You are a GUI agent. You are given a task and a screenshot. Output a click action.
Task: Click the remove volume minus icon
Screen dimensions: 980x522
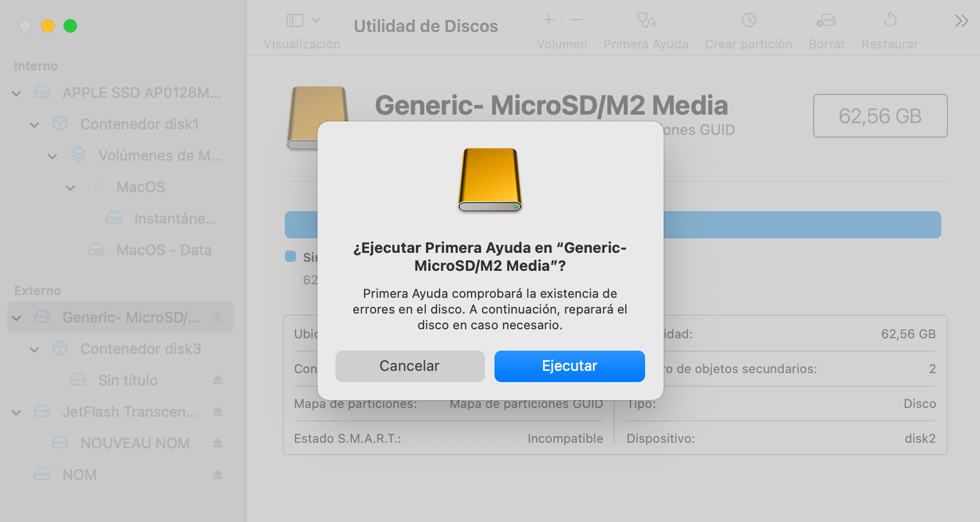click(x=577, y=20)
